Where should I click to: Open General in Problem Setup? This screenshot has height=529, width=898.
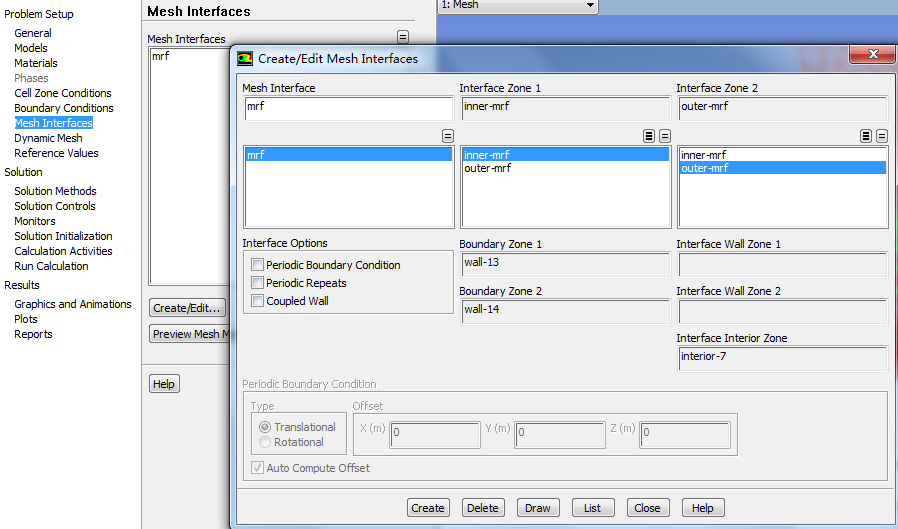click(x=33, y=33)
